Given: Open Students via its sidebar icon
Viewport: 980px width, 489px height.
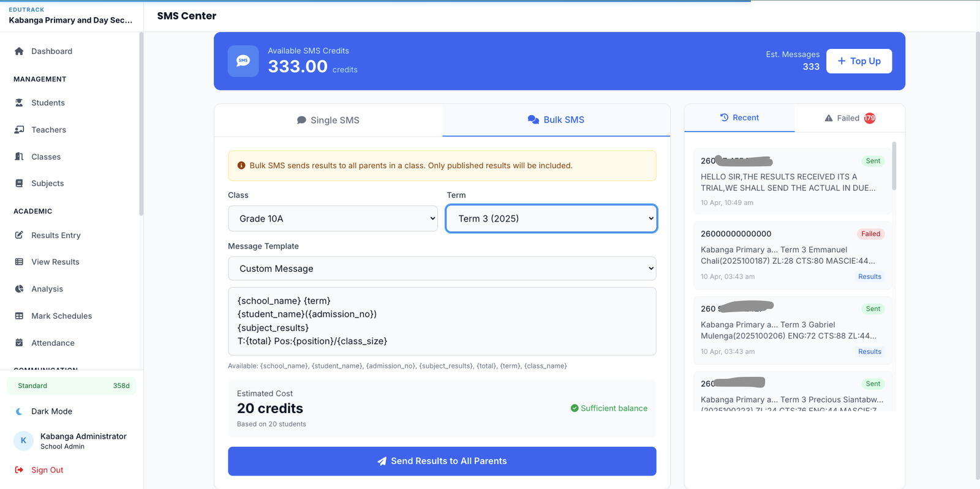Looking at the screenshot, I should coord(19,103).
